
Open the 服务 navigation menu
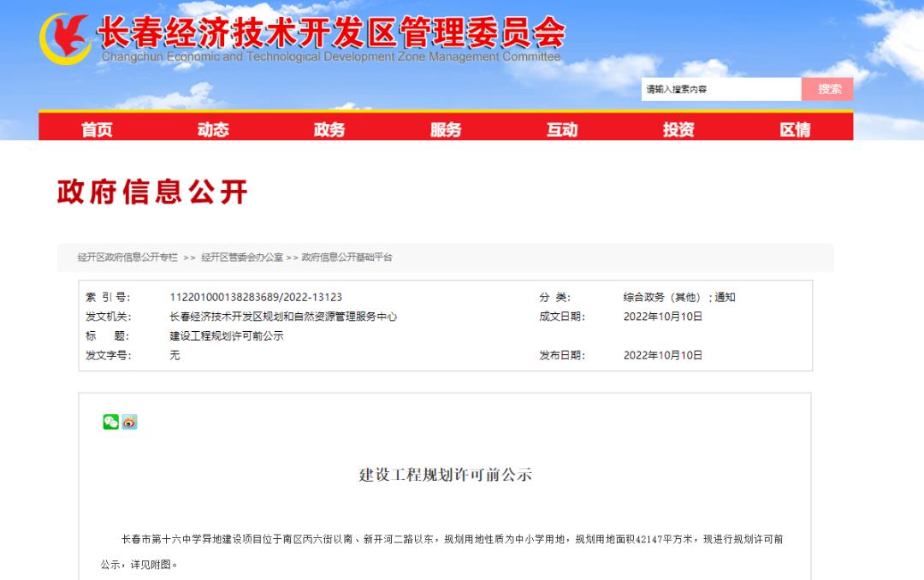tap(445, 128)
